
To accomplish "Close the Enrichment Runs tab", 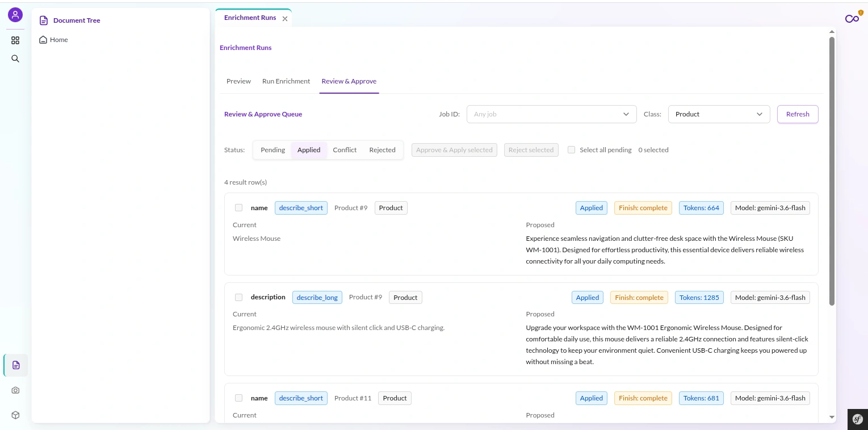I will (285, 19).
